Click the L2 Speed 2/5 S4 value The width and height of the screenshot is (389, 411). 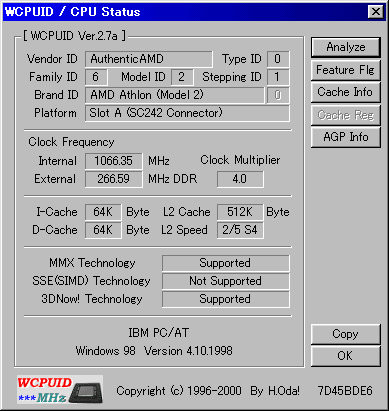pyautogui.click(x=240, y=230)
